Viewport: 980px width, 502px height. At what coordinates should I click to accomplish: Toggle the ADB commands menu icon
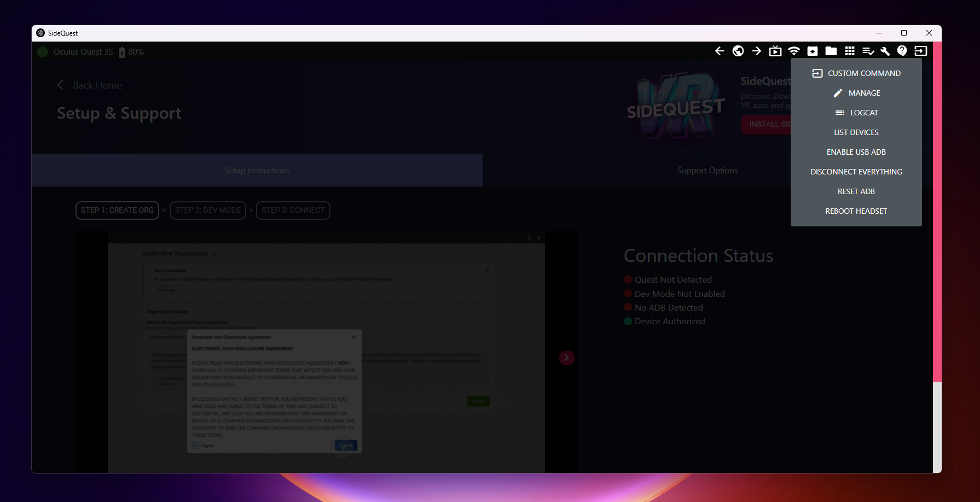click(x=921, y=51)
